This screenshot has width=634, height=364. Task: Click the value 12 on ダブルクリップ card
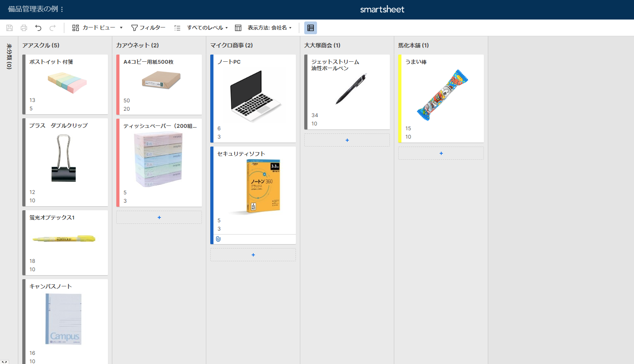32,192
